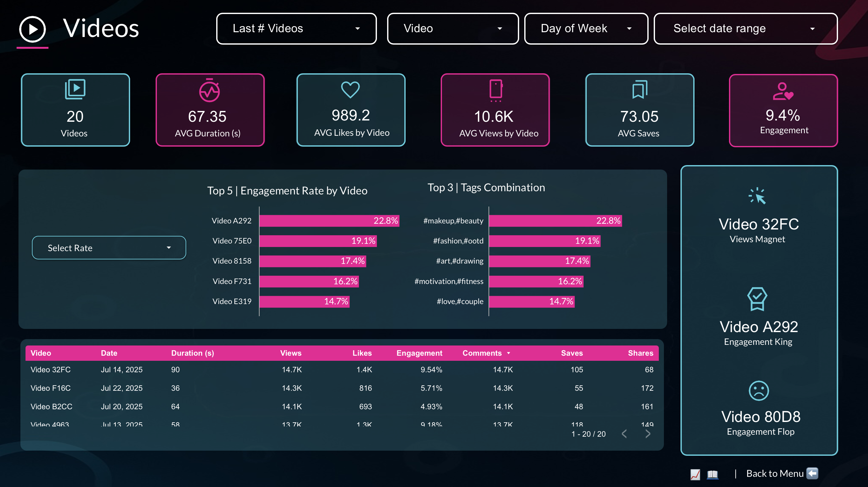Image resolution: width=868 pixels, height=487 pixels.
Task: Click the phone icon in AVG Views card
Action: pyautogui.click(x=496, y=90)
